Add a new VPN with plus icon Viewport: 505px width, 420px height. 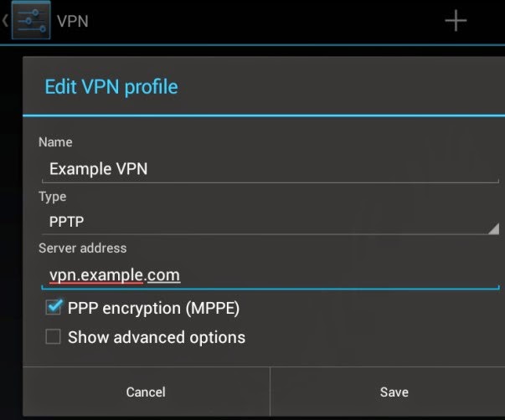456,21
